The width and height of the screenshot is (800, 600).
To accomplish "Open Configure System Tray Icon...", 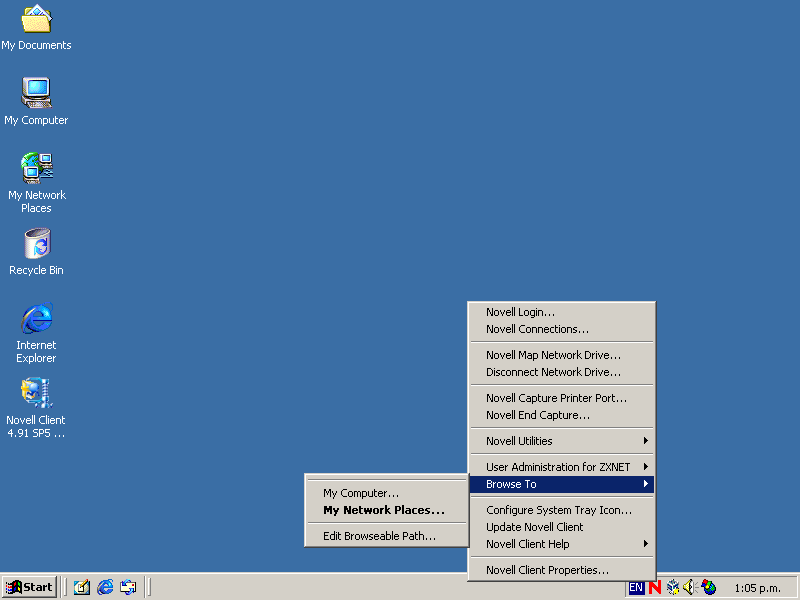I will (562, 510).
